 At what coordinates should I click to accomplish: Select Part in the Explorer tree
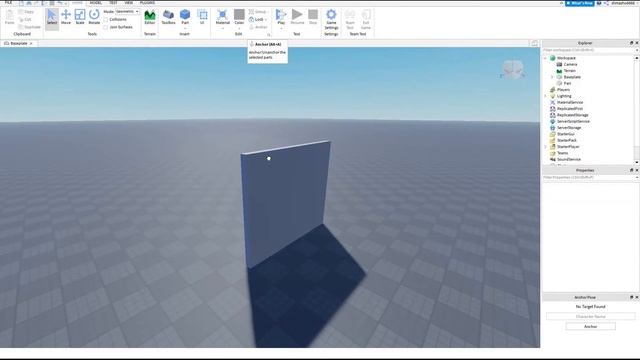pos(567,84)
